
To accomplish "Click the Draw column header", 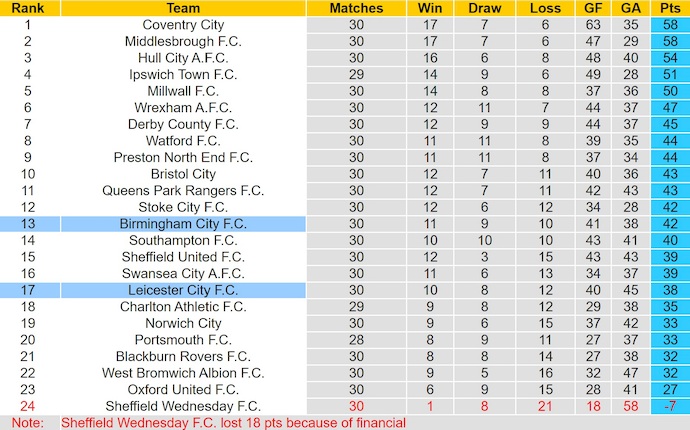I will click(x=484, y=7).
